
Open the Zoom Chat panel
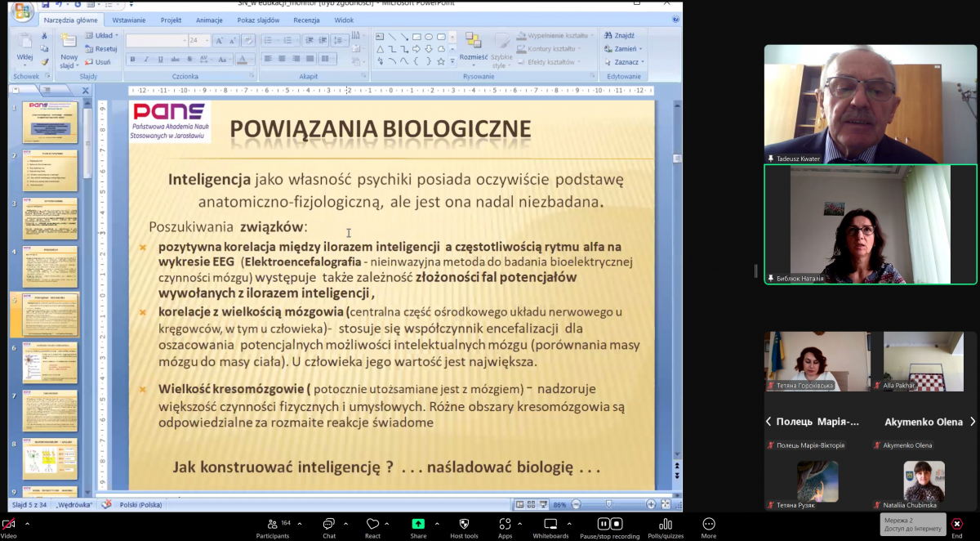(328, 525)
